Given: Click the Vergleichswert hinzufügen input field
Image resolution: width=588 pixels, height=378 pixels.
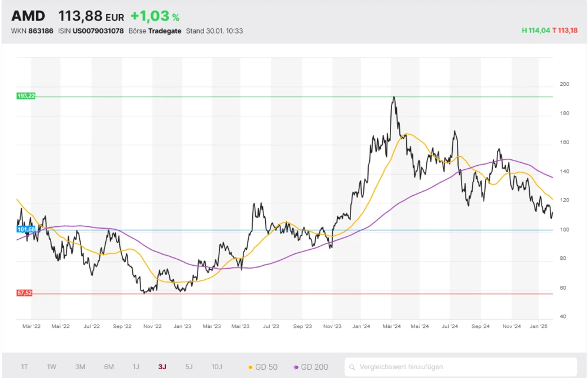Looking at the screenshot, I should 465,367.
